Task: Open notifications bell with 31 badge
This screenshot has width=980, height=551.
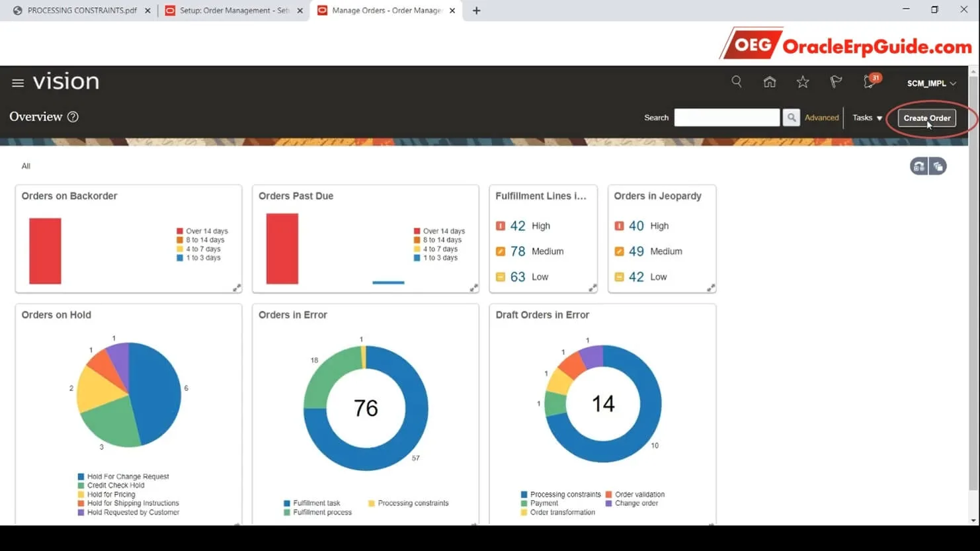Action: pyautogui.click(x=870, y=81)
